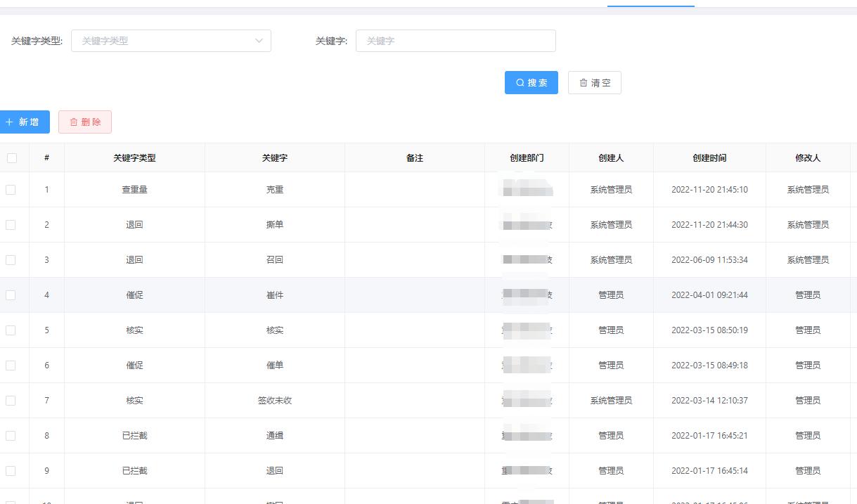Click the chevron arrow in 关键字类型 selector
The width and height of the screenshot is (857, 504).
259,41
